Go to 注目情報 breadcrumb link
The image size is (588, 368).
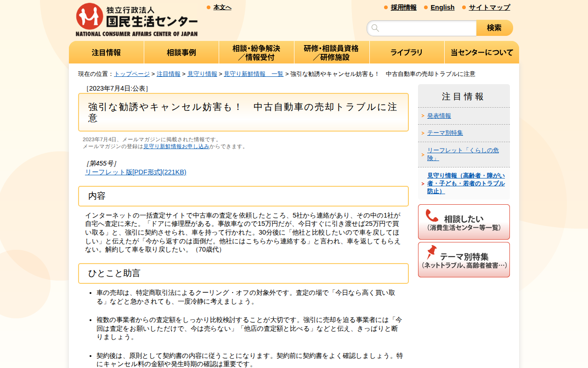(169, 74)
